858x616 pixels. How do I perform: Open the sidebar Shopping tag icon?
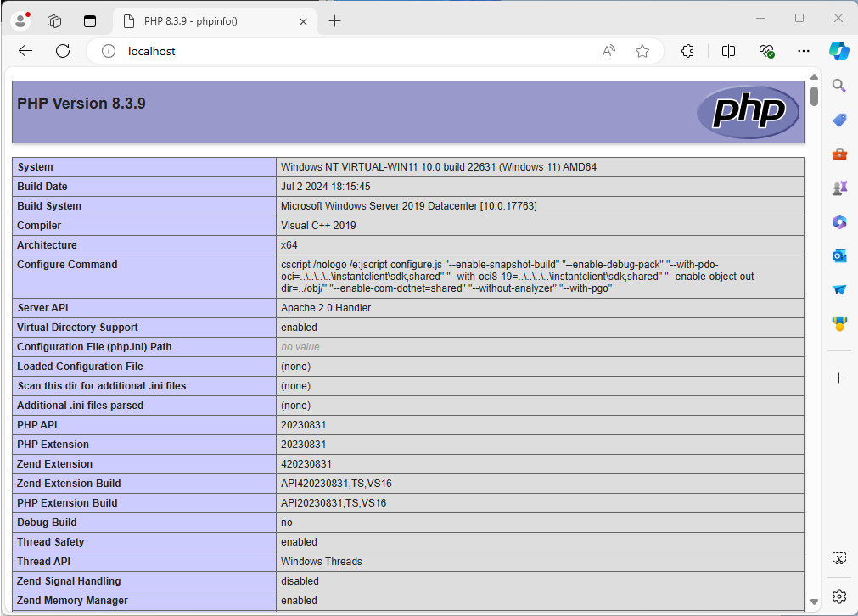[x=839, y=120]
